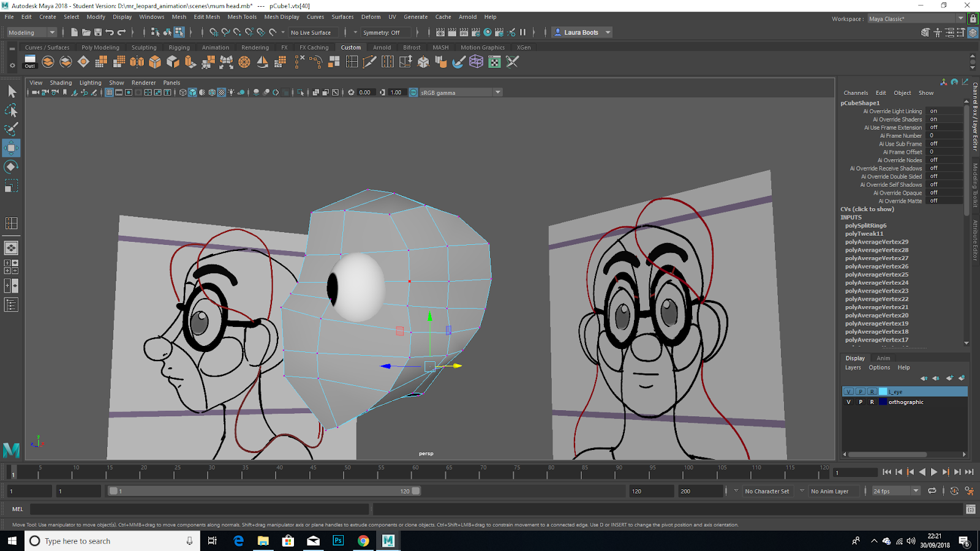Toggle visibility of the orthographic layer
This screenshot has width=980, height=551.
coord(848,402)
